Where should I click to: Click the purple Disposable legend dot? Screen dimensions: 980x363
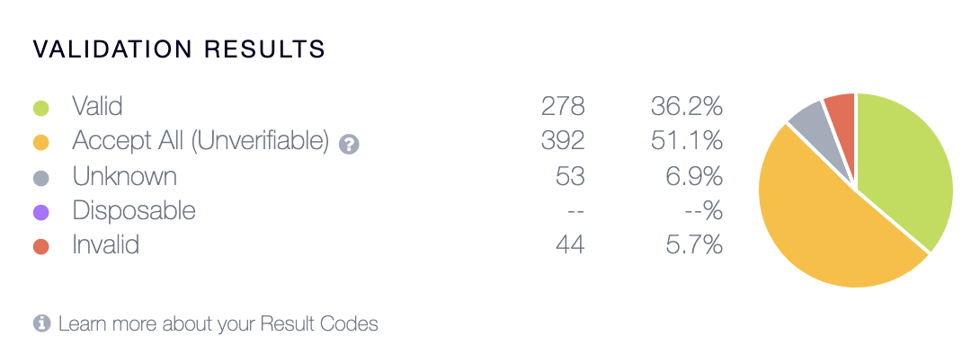[41, 213]
